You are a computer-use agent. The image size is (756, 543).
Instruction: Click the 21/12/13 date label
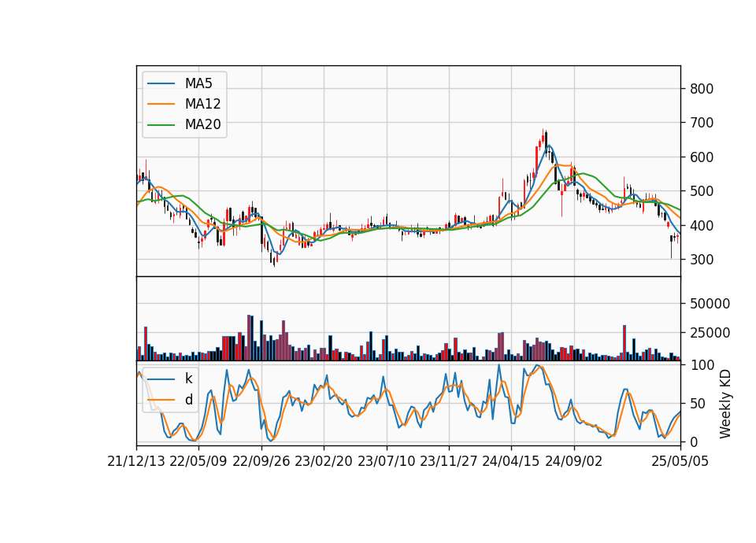pos(136,462)
